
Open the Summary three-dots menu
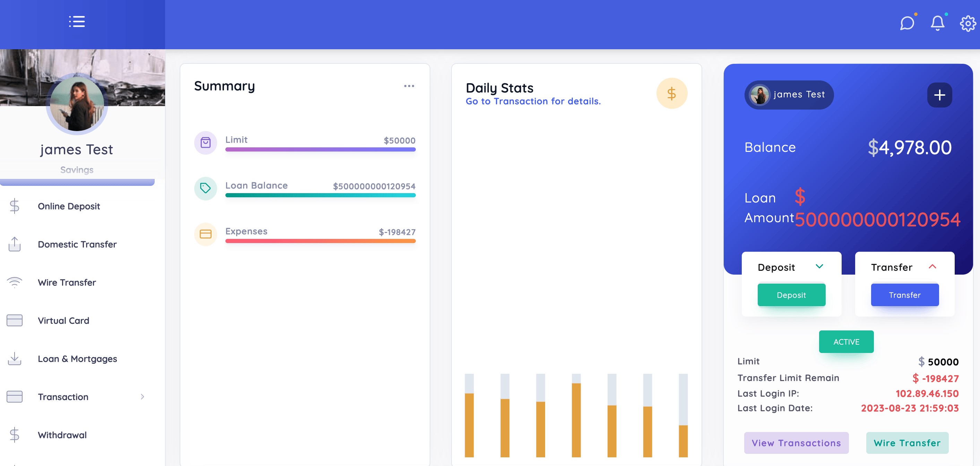click(x=409, y=86)
